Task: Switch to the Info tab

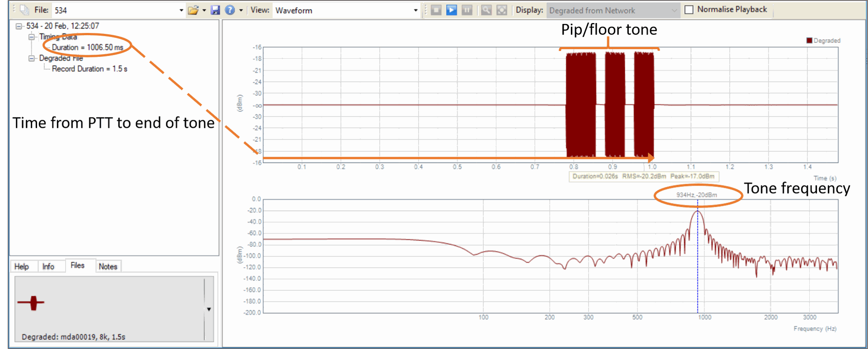Action: coord(48,266)
